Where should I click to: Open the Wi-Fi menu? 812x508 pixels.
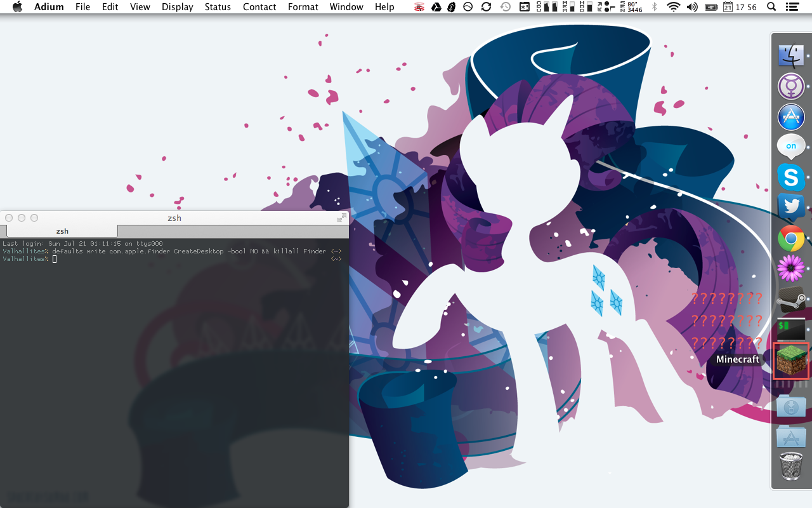(674, 7)
